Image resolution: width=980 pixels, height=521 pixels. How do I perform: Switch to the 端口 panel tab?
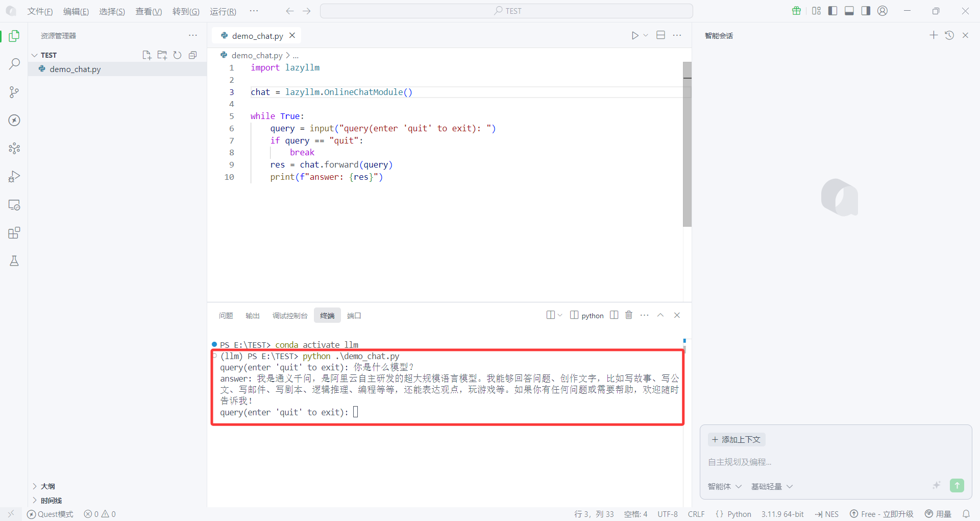point(354,316)
